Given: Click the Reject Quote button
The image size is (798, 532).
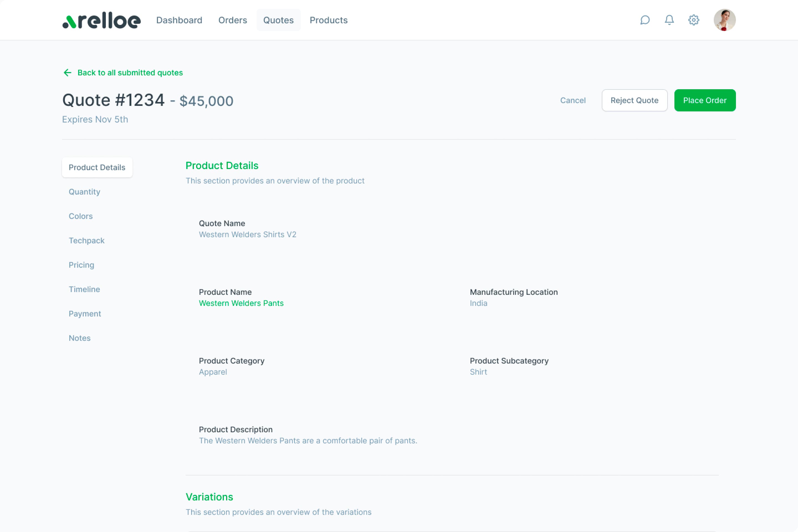Looking at the screenshot, I should (x=634, y=100).
